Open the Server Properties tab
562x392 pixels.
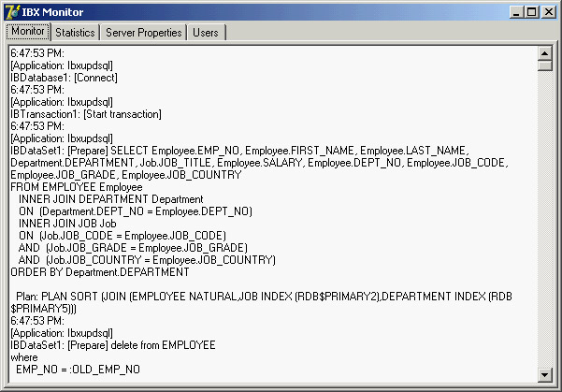tap(143, 32)
